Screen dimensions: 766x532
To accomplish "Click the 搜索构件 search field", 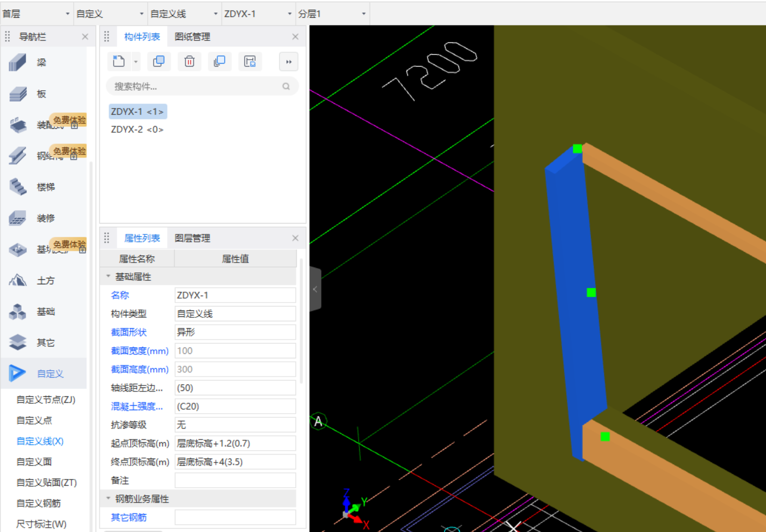I will click(202, 86).
